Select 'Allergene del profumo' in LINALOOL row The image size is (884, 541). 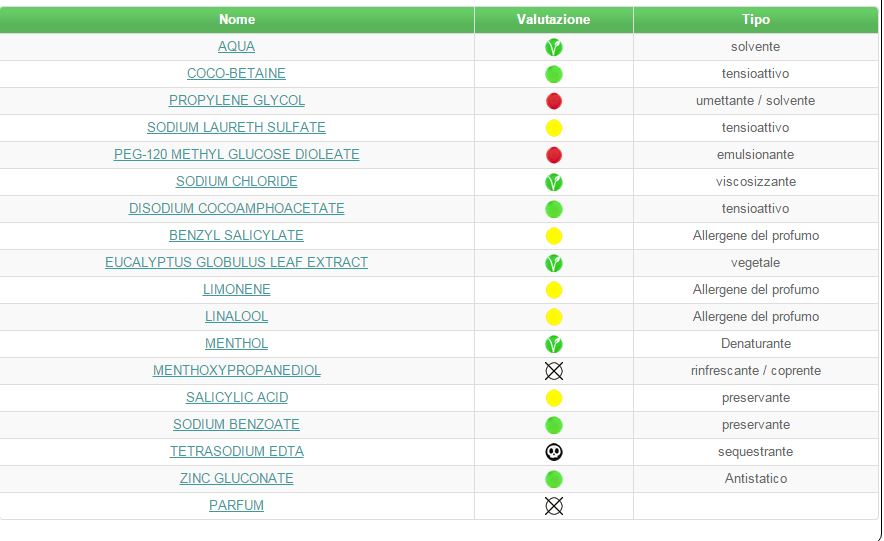(x=755, y=317)
